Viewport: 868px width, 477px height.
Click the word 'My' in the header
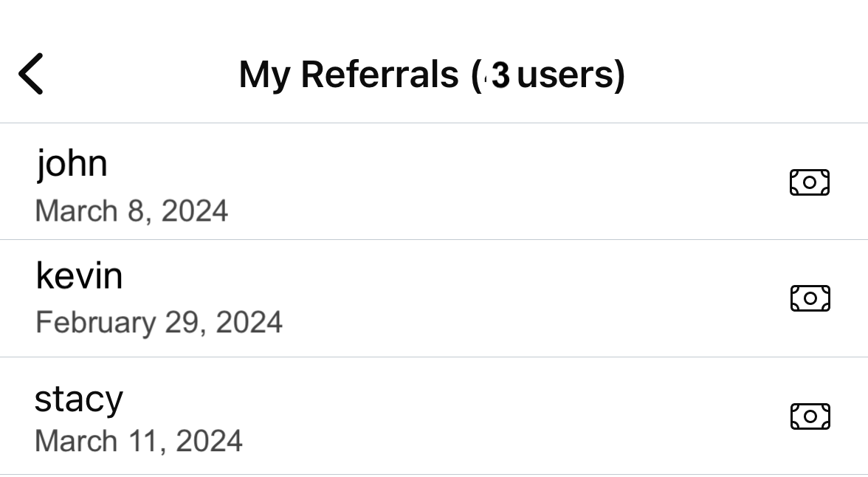[x=265, y=75]
